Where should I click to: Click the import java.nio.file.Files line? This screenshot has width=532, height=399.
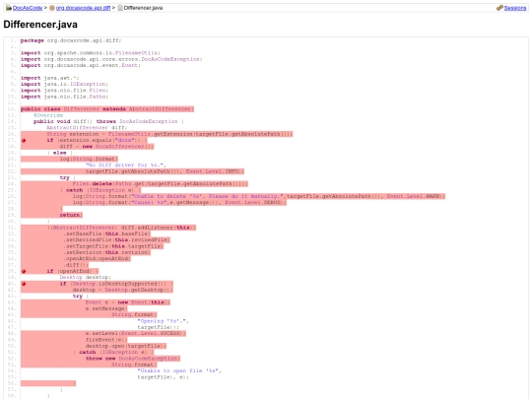coord(64,91)
